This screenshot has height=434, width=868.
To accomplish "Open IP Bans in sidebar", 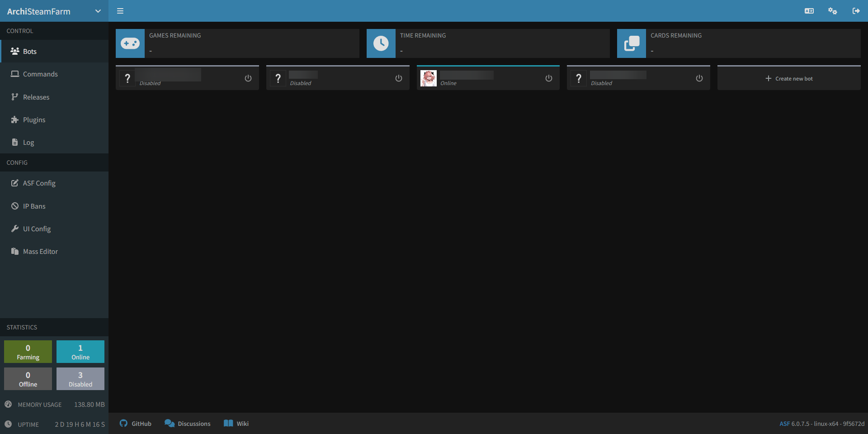I will click(x=54, y=206).
